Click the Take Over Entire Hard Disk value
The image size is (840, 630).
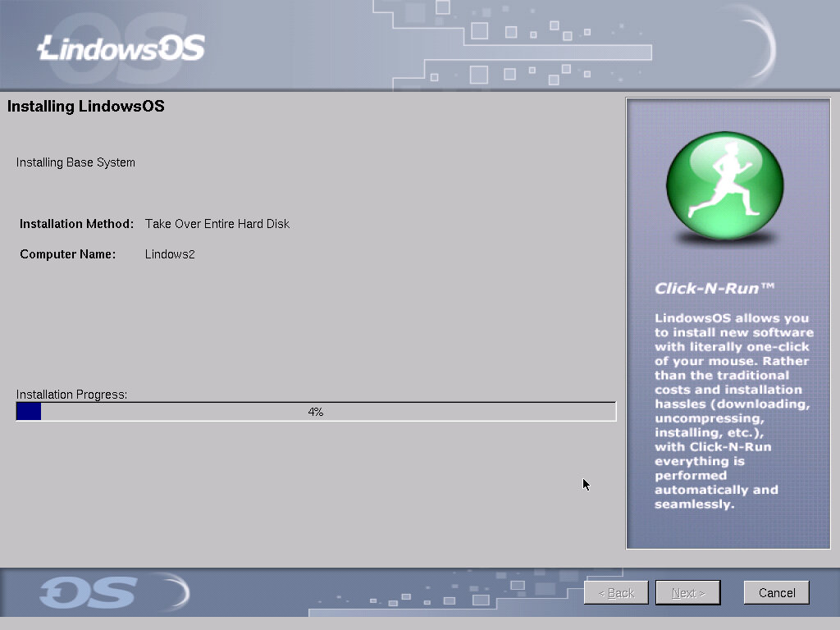[217, 224]
